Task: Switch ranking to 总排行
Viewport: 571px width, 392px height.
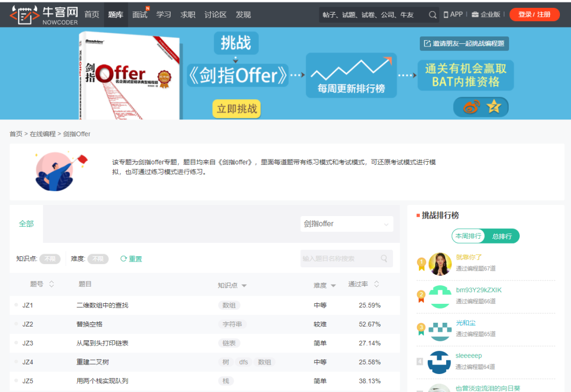Action: [502, 236]
